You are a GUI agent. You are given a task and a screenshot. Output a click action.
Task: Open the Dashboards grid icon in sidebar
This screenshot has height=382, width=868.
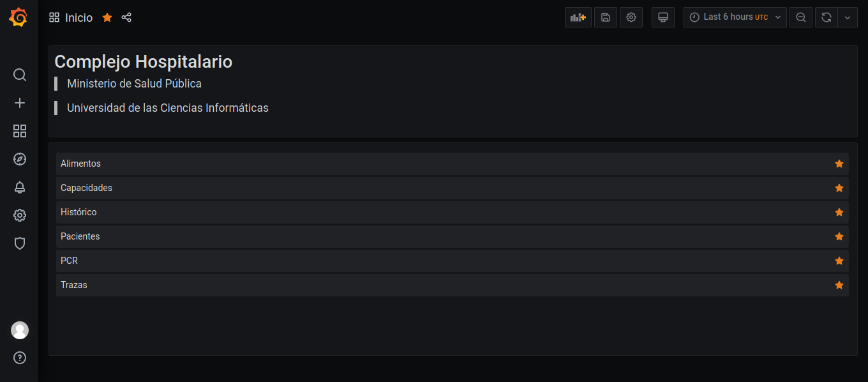point(20,131)
